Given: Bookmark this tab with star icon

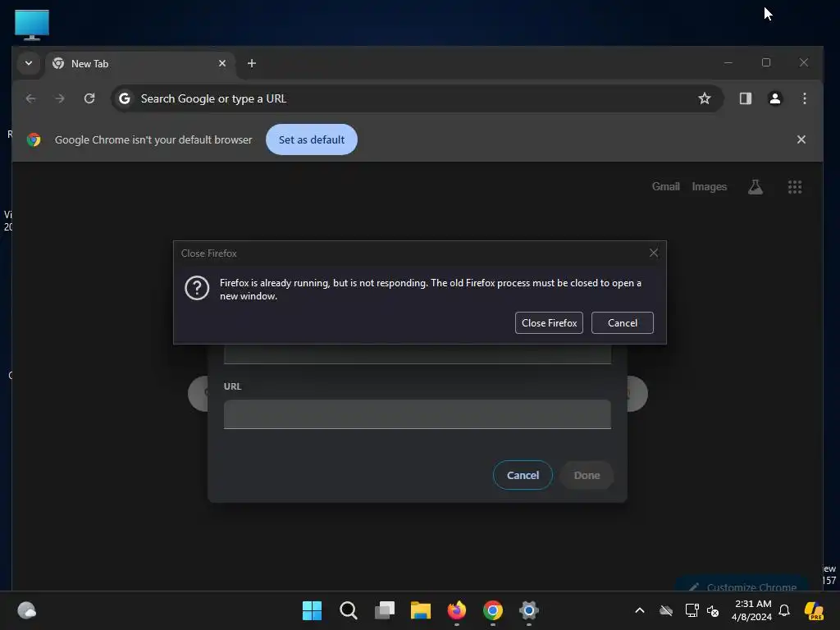Looking at the screenshot, I should click(705, 98).
